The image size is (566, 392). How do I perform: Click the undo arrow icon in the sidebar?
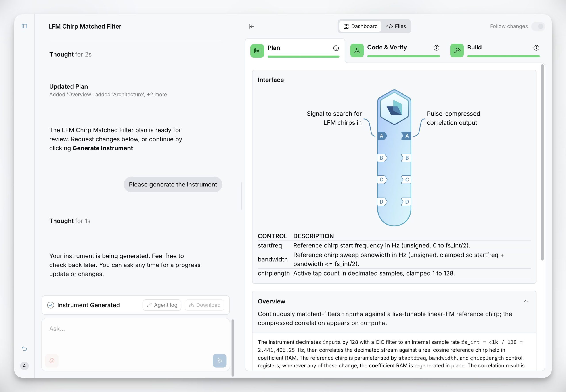click(x=24, y=348)
